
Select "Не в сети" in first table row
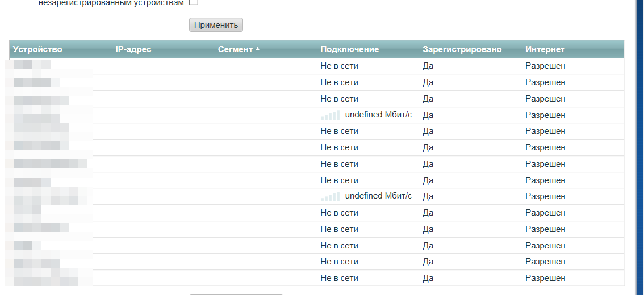pos(339,66)
